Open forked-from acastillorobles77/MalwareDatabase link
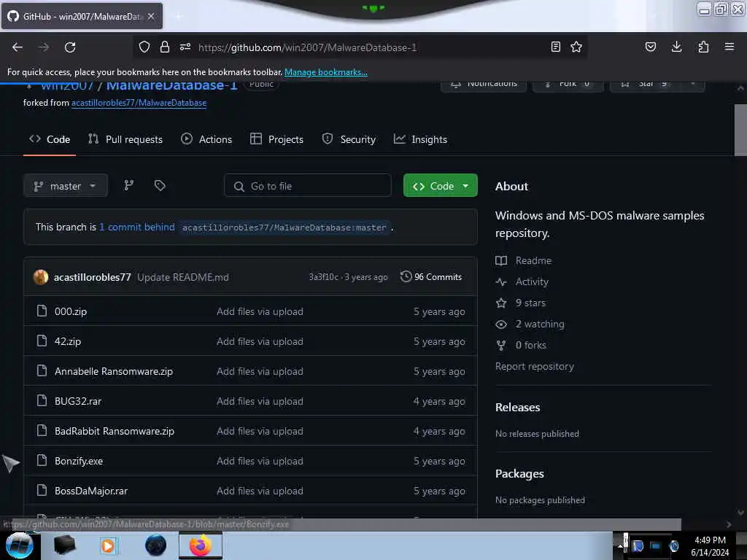Viewport: 747px width, 560px height. 139,103
